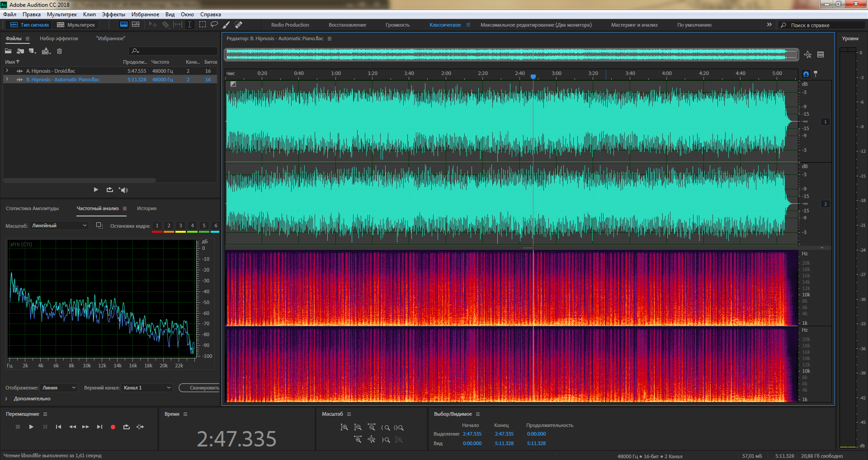The height and width of the screenshot is (460, 868).
Task: Toggle channel 1 enable button
Action: point(826,122)
